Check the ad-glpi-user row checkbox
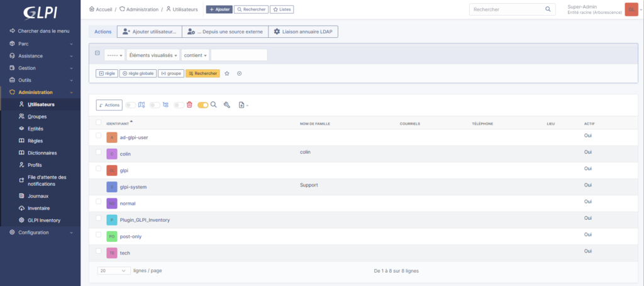Screen dimensions: 644x286 98,135
